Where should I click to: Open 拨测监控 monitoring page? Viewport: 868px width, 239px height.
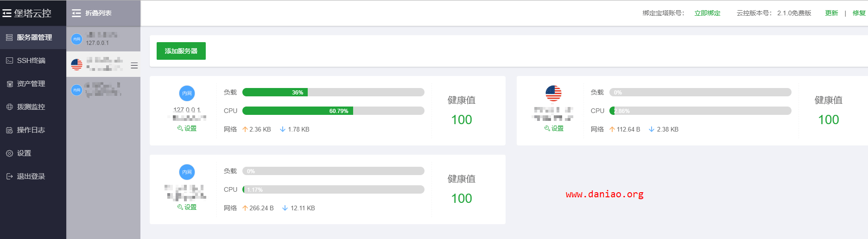pos(33,107)
